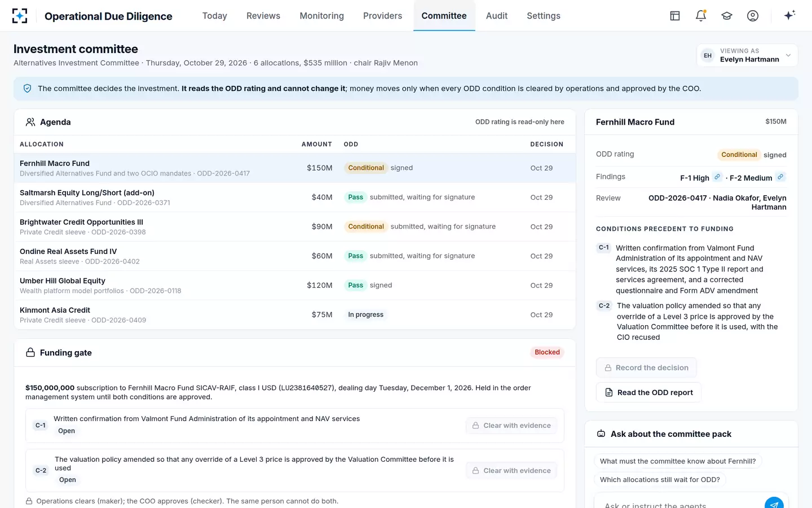The height and width of the screenshot is (508, 812).
Task: Click the Agenda people icon
Action: tap(30, 122)
